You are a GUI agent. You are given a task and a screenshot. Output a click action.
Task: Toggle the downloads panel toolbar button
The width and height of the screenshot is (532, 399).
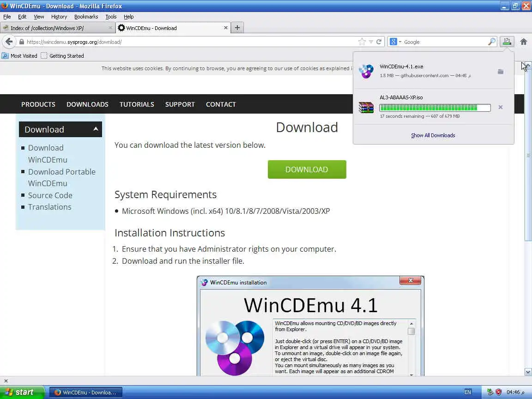[x=507, y=42]
